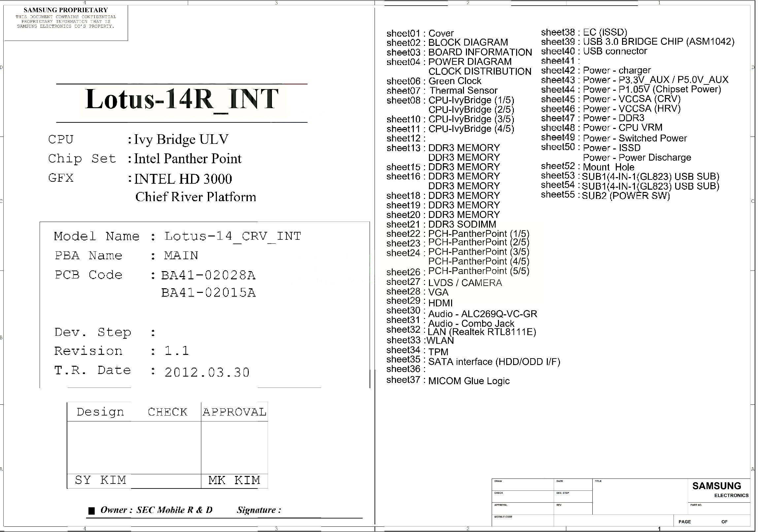Click the MODULE CODE field in title block
758x532 pixels.
[x=523, y=520]
